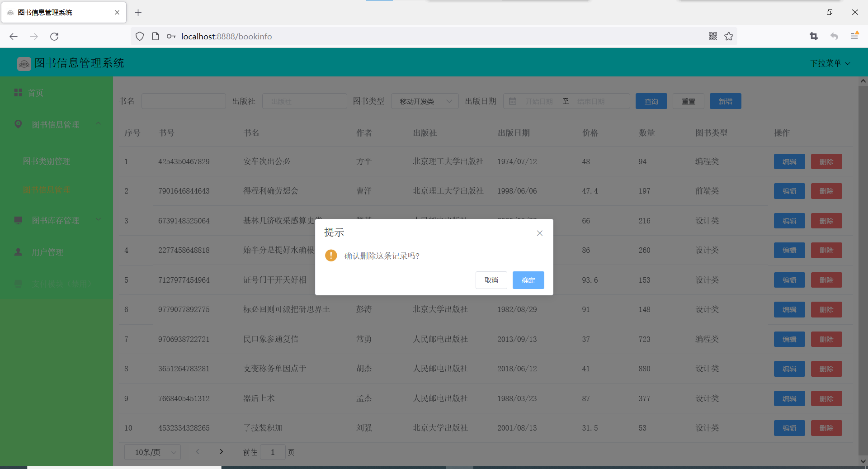Open the browser hamburger menu
The width and height of the screenshot is (868, 469).
tap(854, 36)
